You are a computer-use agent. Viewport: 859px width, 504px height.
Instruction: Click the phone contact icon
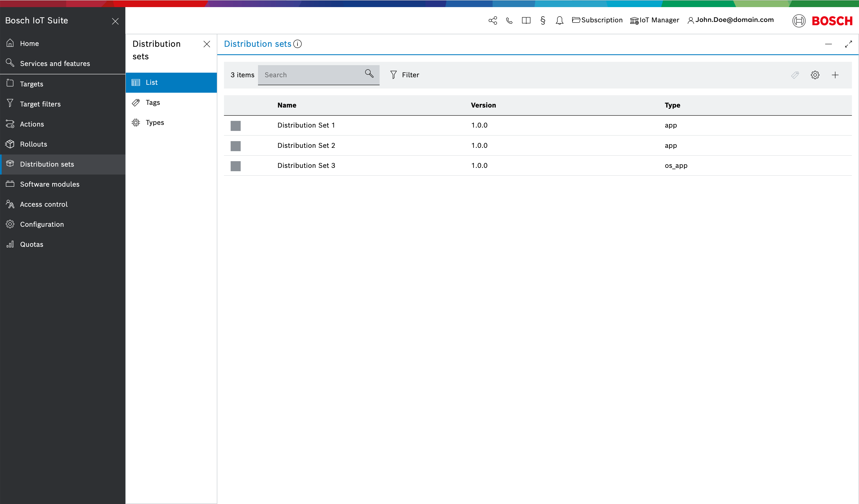[509, 20]
